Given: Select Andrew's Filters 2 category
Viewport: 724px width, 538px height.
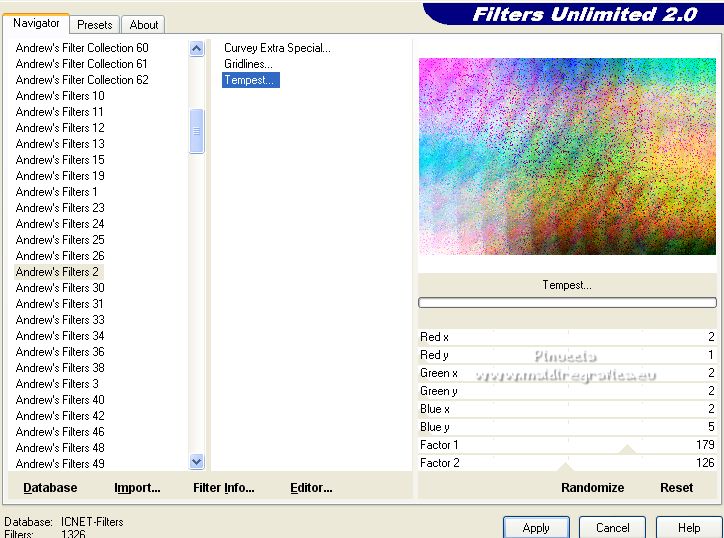Looking at the screenshot, I should (x=57, y=272).
